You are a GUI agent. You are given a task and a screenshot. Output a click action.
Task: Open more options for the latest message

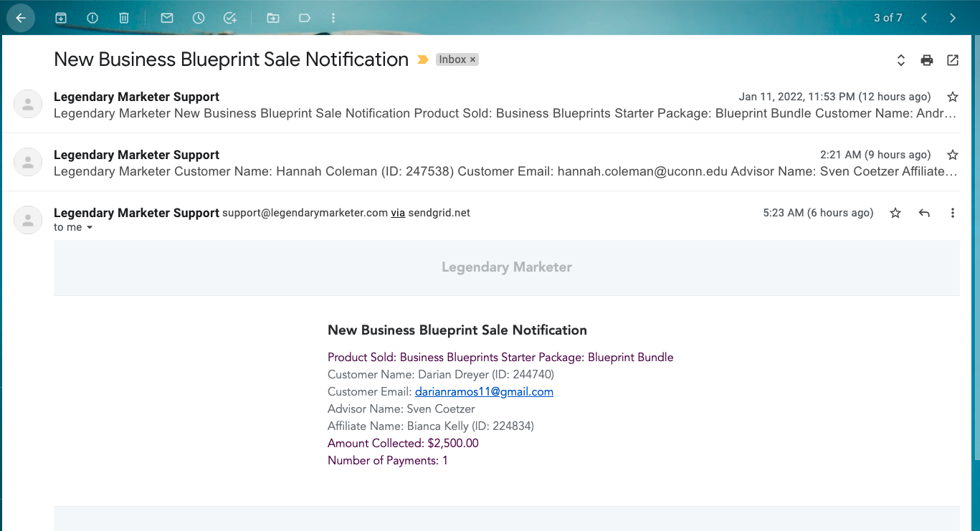coord(953,212)
